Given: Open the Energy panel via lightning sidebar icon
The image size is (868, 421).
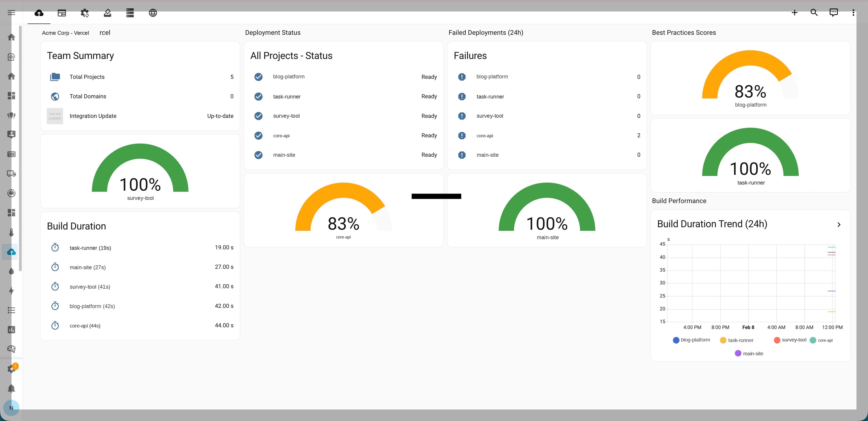Looking at the screenshot, I should (x=12, y=291).
